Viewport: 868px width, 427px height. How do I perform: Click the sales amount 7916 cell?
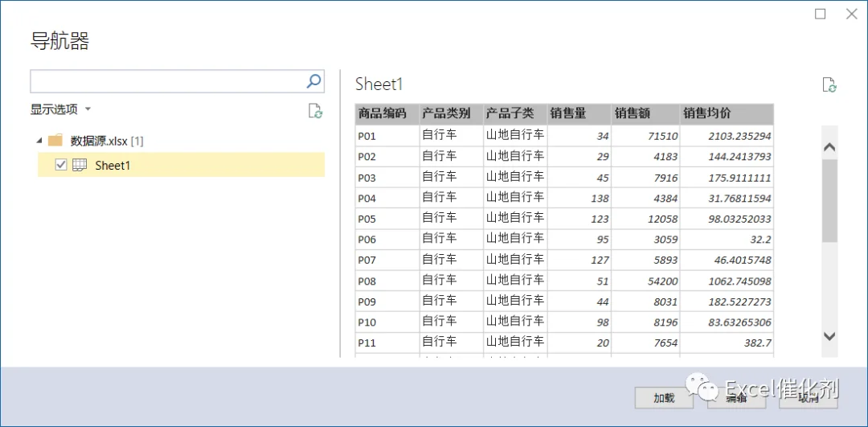coord(645,178)
